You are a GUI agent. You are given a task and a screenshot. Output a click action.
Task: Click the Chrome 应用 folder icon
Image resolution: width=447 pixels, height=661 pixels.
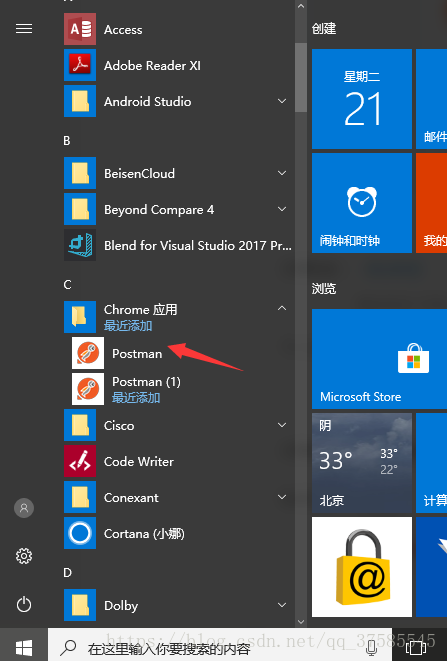click(x=80, y=317)
